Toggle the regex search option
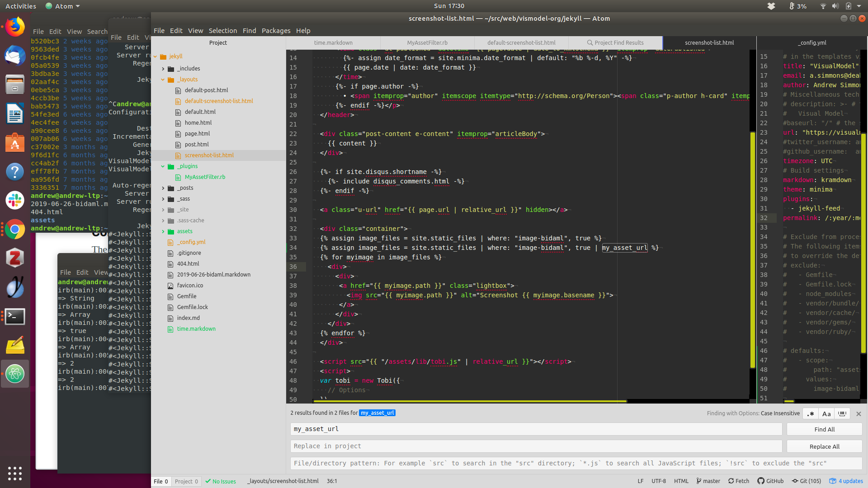868x488 pixels. pyautogui.click(x=811, y=413)
